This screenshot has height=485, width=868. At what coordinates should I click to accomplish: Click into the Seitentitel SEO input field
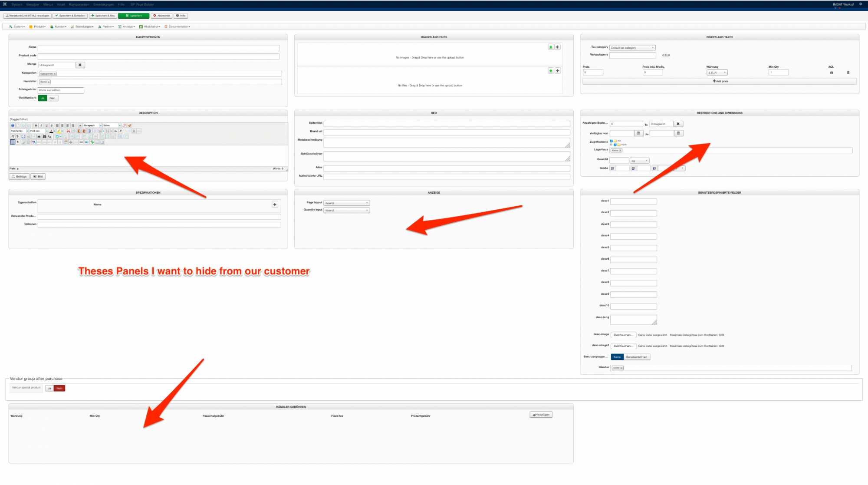[x=446, y=124]
